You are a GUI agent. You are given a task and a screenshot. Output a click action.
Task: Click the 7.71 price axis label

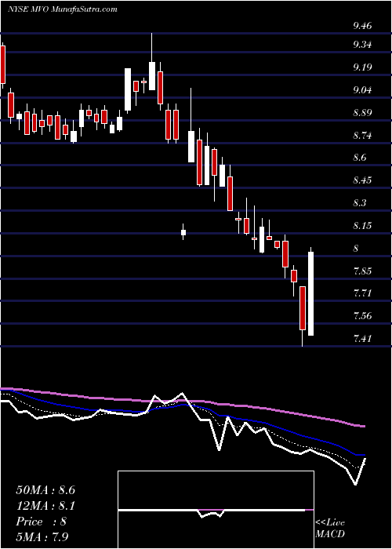362,293
